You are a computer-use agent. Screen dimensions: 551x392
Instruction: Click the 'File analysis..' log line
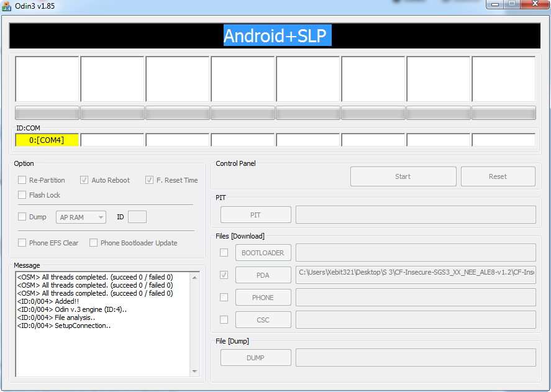(56, 317)
